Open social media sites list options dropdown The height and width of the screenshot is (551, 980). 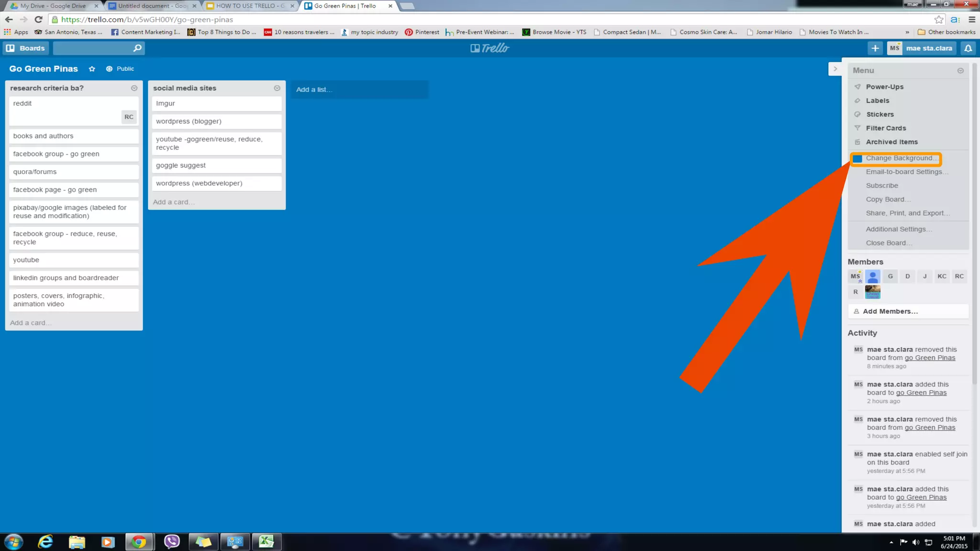coord(277,88)
